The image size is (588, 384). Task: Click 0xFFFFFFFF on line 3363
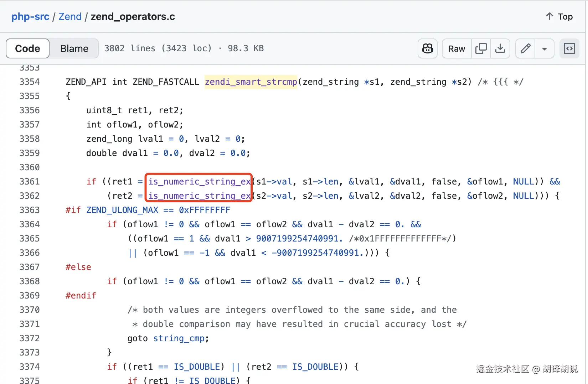click(x=205, y=210)
